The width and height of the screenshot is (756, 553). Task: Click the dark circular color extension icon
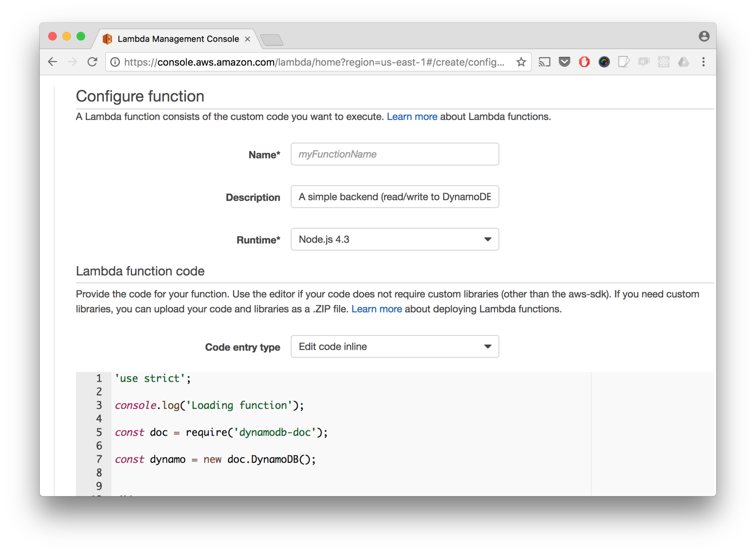604,62
